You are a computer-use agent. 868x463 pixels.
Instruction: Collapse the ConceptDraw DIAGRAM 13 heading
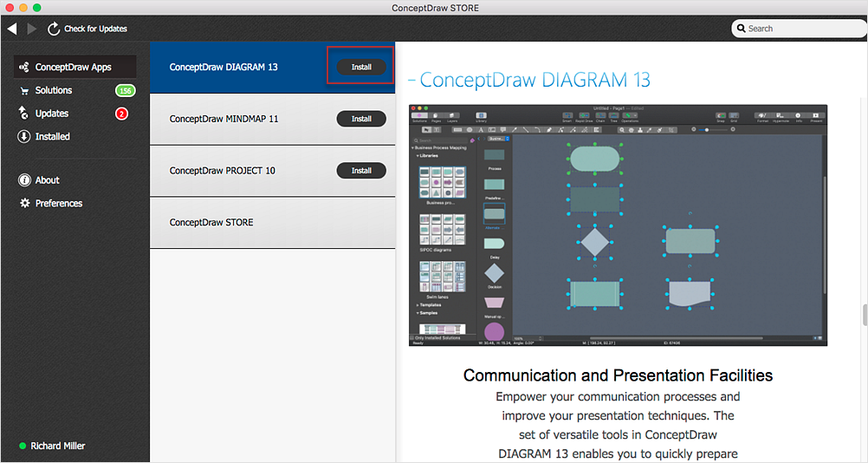411,81
